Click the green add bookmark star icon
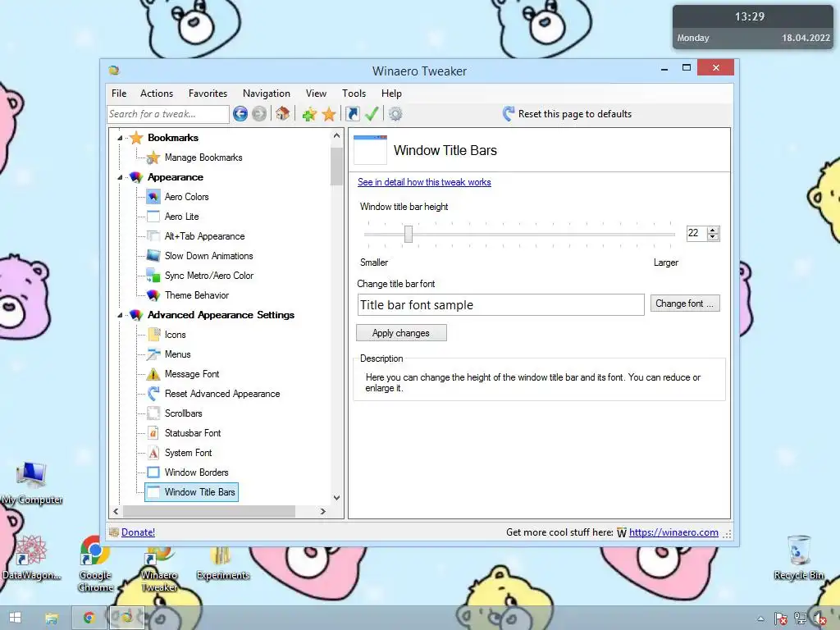840x630 pixels. click(309, 114)
